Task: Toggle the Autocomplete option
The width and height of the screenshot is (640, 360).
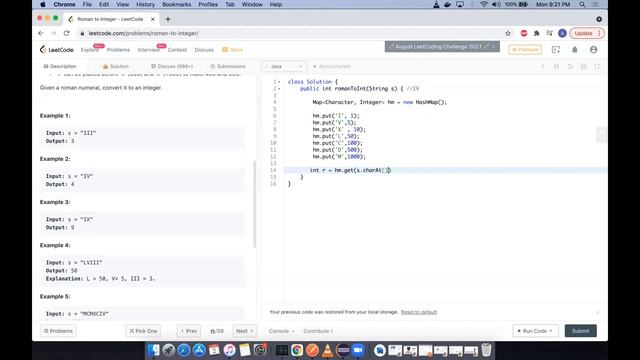Action: (332, 66)
